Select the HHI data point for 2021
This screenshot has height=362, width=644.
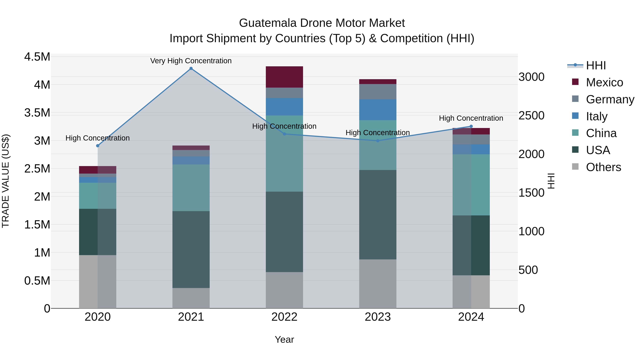coord(191,68)
